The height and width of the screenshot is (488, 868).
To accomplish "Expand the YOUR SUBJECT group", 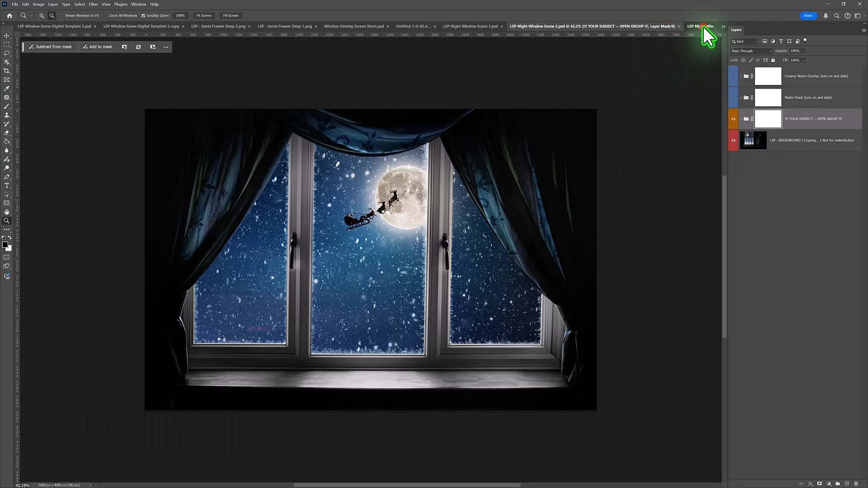I will point(741,119).
